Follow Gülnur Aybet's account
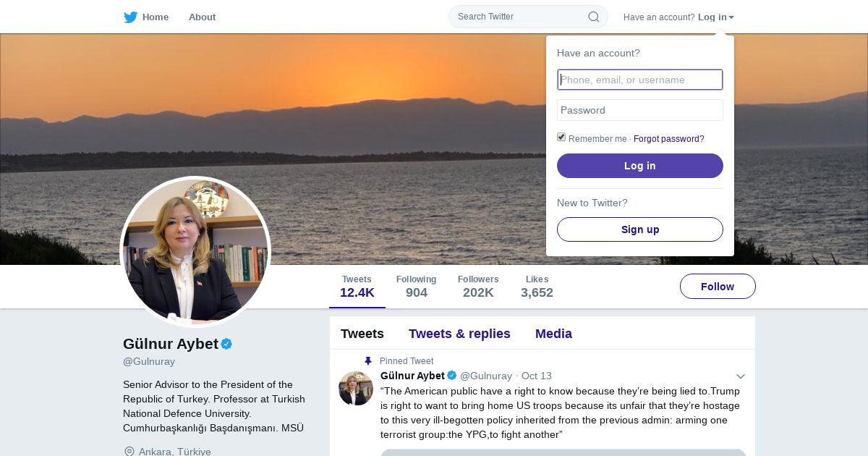Screen dimensions: 868x456 (x=717, y=287)
